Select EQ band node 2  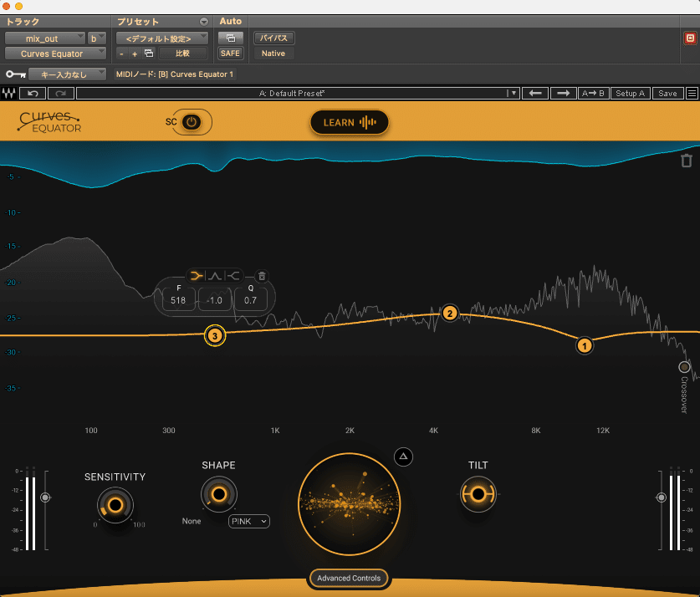[450, 314]
